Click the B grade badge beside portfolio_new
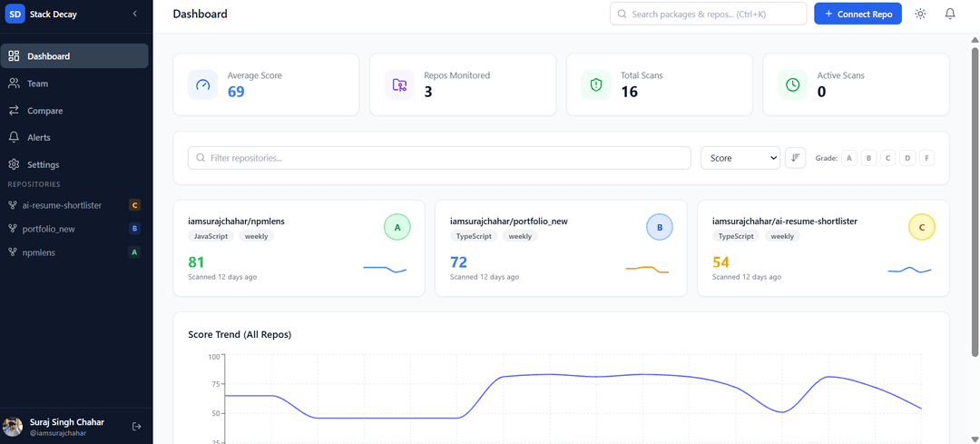 click(x=133, y=229)
